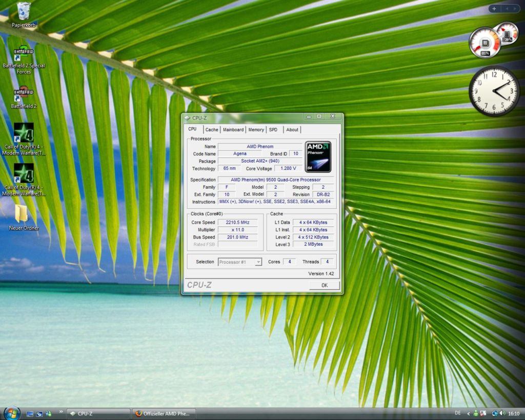This screenshot has height=420, width=525.
Task: Select the Battlefield 2 desktop shortcut
Action: (24, 98)
